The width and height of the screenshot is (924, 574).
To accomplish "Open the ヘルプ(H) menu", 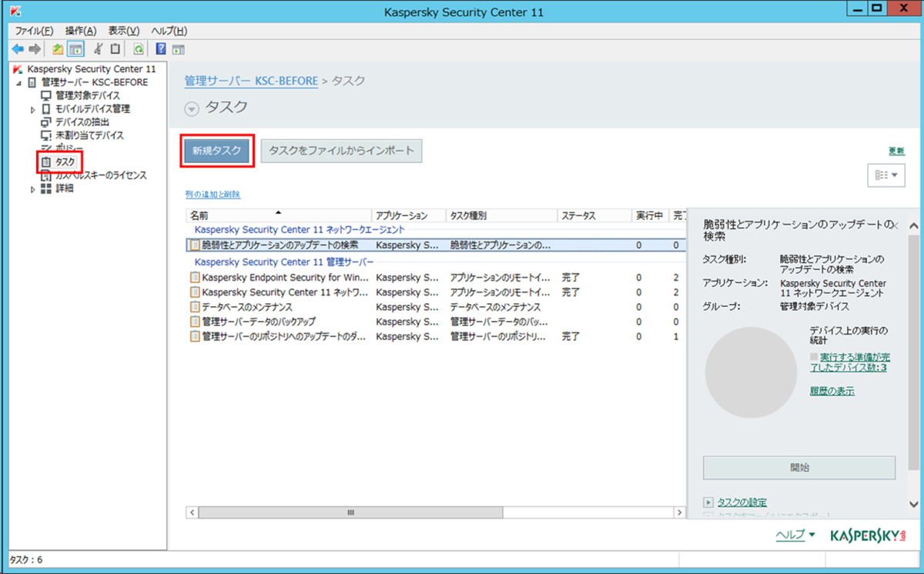I will [169, 31].
